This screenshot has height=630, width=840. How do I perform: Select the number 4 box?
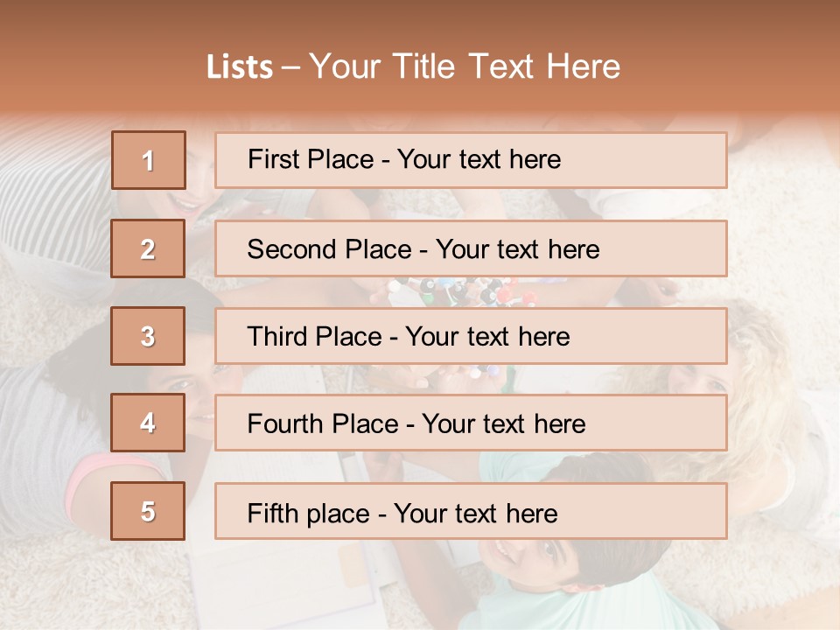coord(148,423)
